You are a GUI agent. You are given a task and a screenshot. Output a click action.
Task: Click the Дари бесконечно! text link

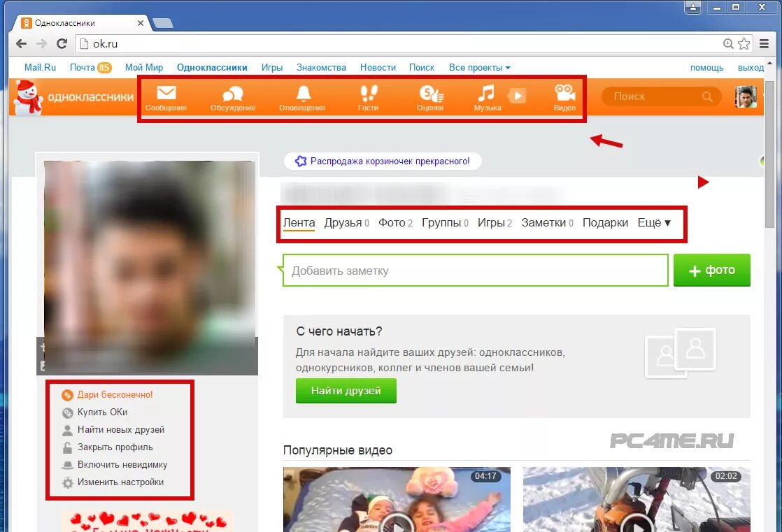[x=115, y=395]
